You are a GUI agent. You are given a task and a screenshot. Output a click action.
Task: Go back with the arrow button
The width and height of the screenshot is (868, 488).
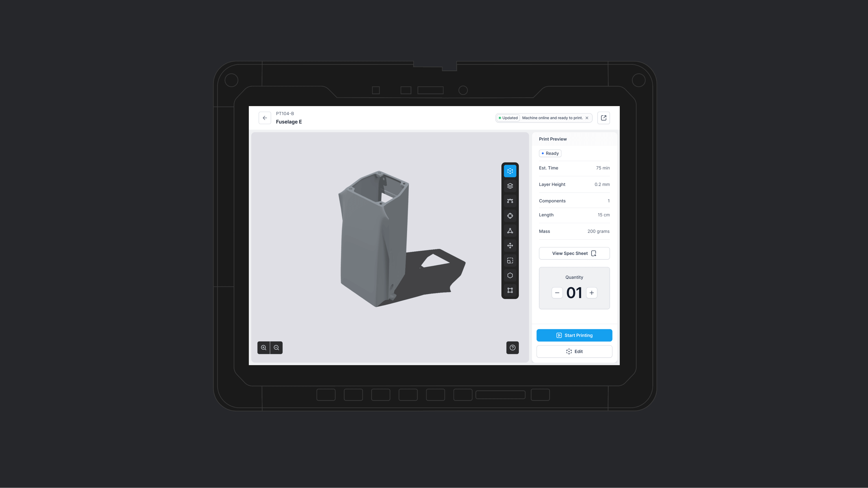265,118
